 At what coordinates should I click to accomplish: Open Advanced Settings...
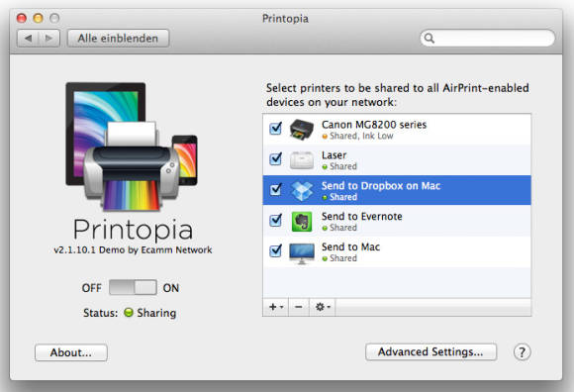[430, 351]
